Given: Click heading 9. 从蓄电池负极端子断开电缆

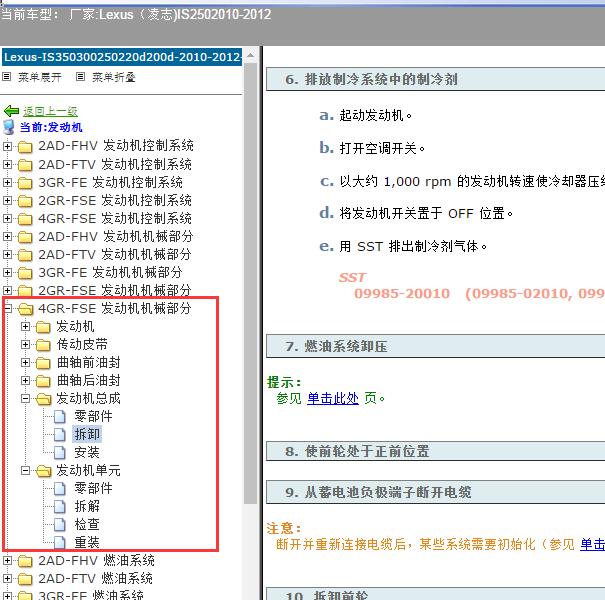Looking at the screenshot, I should coord(436,492).
